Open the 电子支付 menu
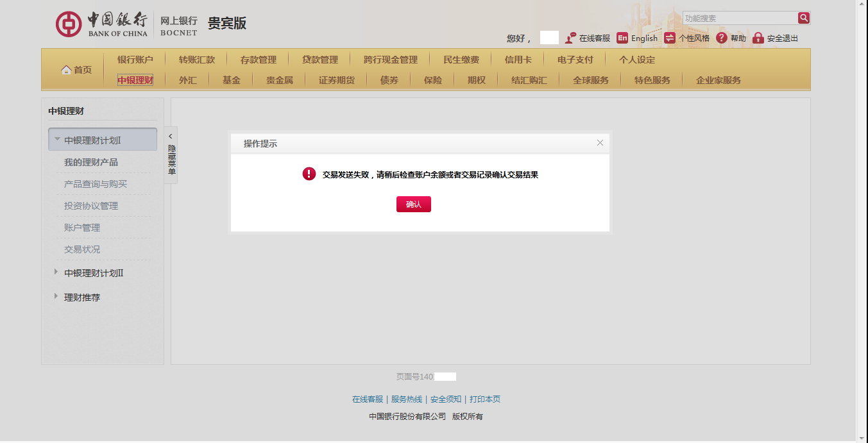The height and width of the screenshot is (443, 868). [x=575, y=60]
